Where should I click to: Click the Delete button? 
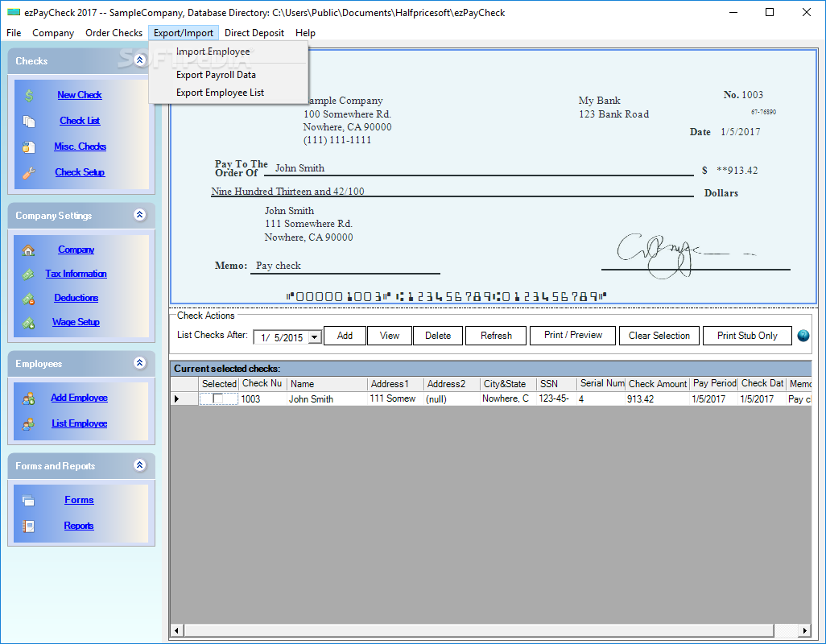[438, 336]
